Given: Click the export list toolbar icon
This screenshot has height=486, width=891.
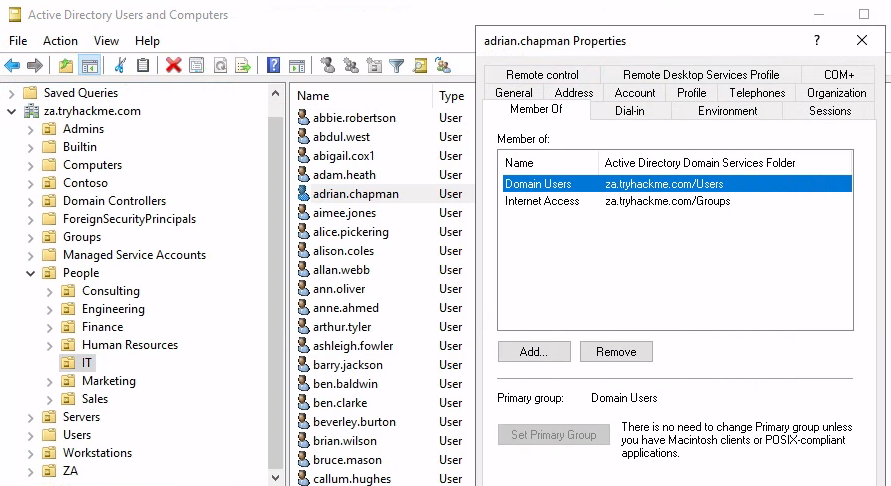Looking at the screenshot, I should pos(242,66).
